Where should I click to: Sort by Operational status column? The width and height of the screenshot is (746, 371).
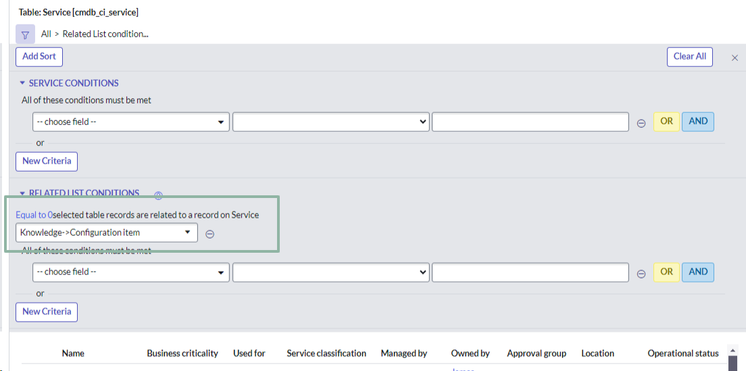click(683, 353)
